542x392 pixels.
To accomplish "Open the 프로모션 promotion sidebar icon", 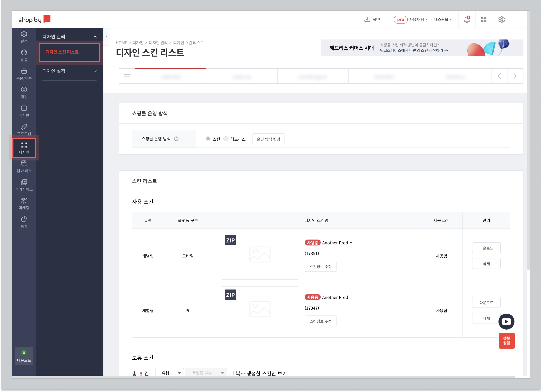I will coord(24,129).
